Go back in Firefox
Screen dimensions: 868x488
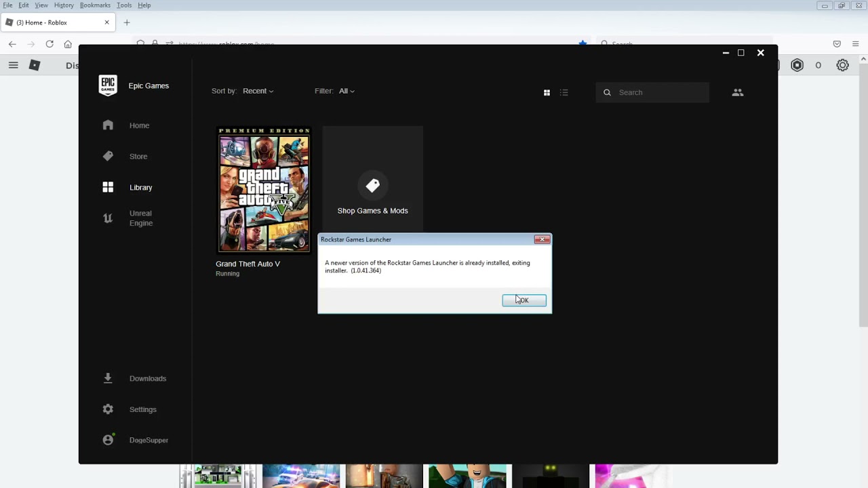point(12,44)
